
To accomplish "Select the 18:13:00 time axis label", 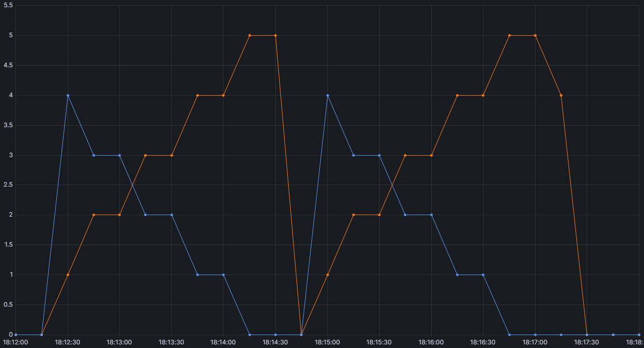I will point(119,342).
